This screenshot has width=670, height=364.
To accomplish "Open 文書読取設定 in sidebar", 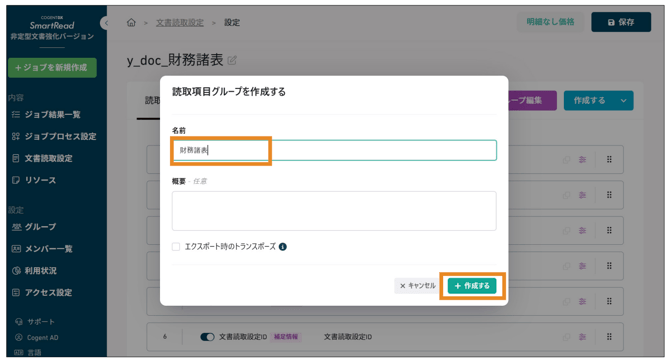I will click(x=42, y=158).
